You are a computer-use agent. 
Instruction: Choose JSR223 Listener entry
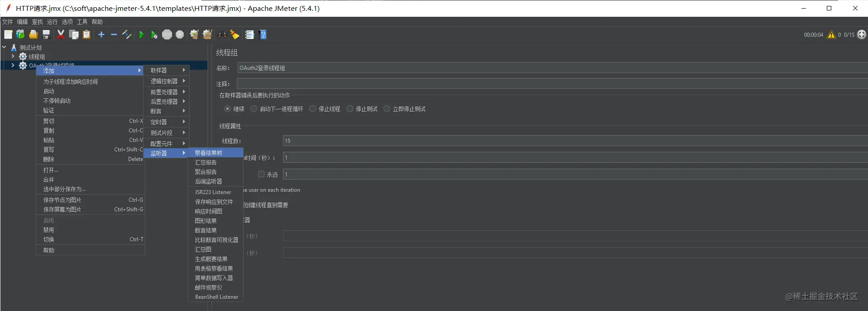(216, 192)
